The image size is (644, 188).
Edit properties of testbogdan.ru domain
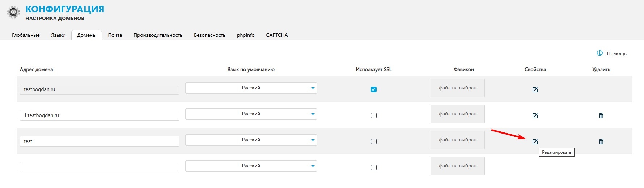point(535,89)
